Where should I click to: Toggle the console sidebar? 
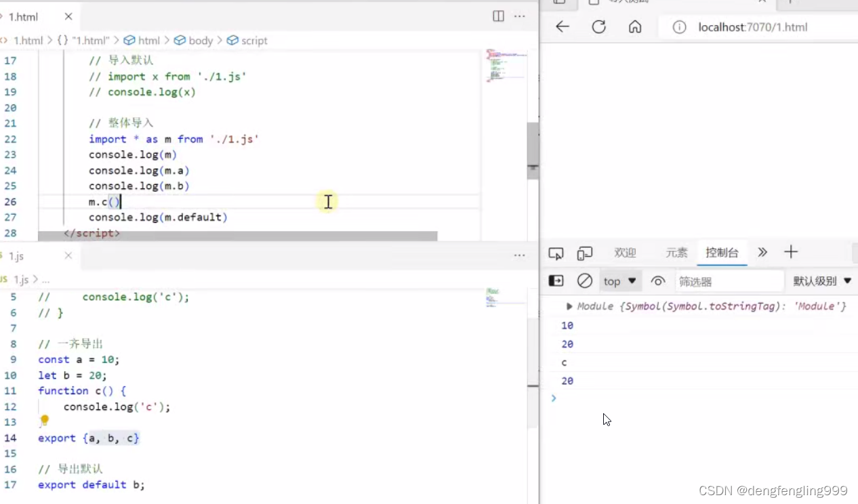coord(556,280)
